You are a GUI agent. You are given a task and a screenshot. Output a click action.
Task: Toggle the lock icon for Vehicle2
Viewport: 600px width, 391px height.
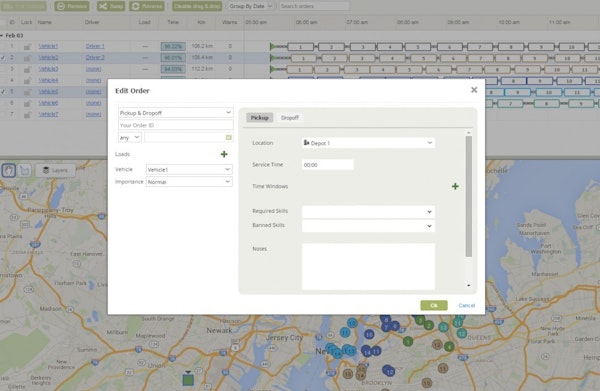(27, 58)
